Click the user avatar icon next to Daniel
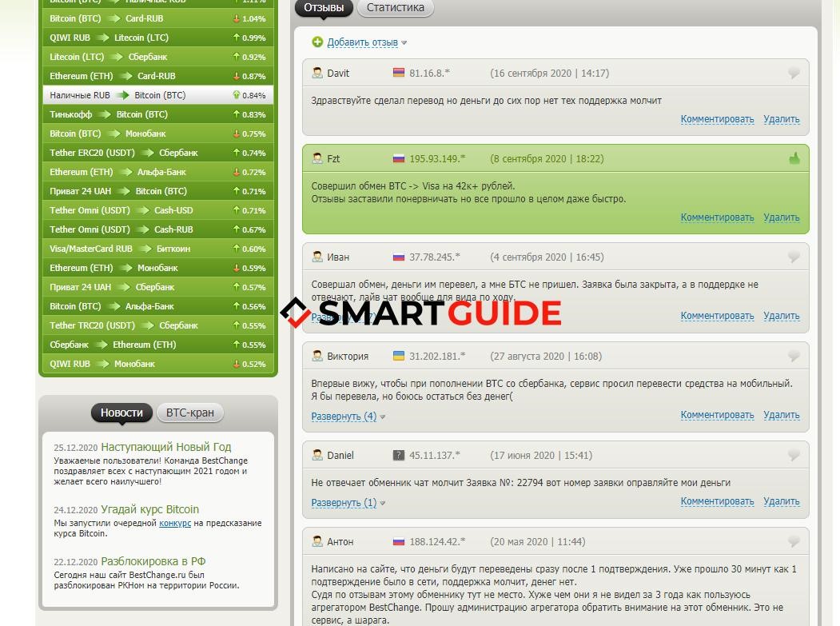This screenshot has width=840, height=626. pyautogui.click(x=317, y=455)
